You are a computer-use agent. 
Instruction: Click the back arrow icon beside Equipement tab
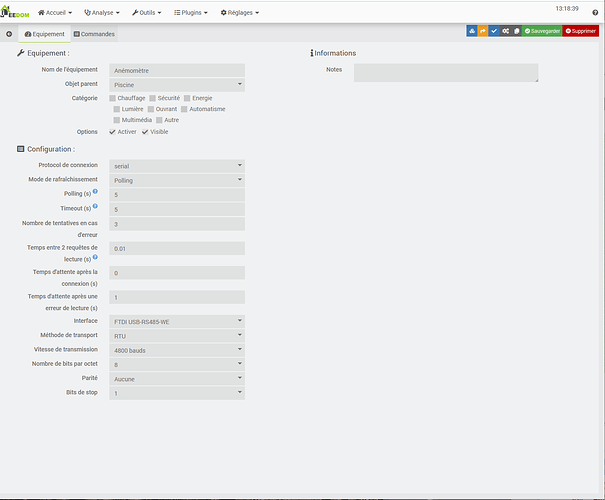tap(9, 34)
